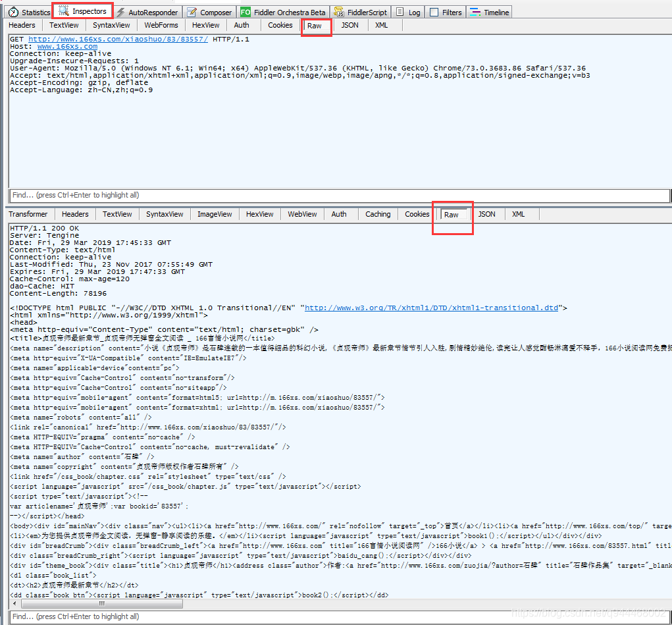This screenshot has width=672, height=625.
Task: Open the Timeline tab
Action: [x=490, y=13]
